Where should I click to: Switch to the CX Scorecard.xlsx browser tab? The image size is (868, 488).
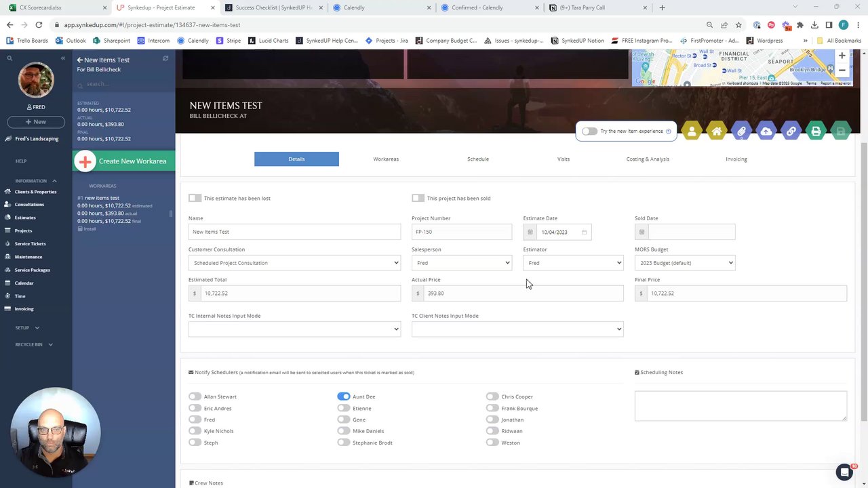click(x=56, y=7)
